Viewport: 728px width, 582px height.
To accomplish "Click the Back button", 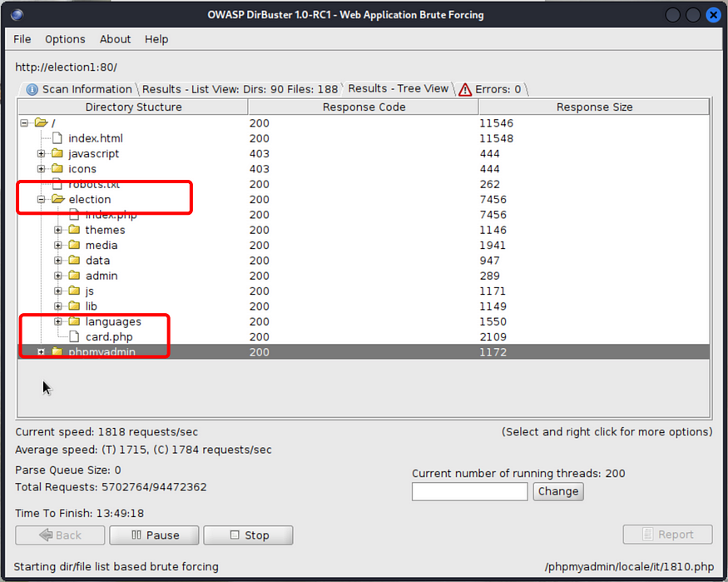I will (x=60, y=535).
